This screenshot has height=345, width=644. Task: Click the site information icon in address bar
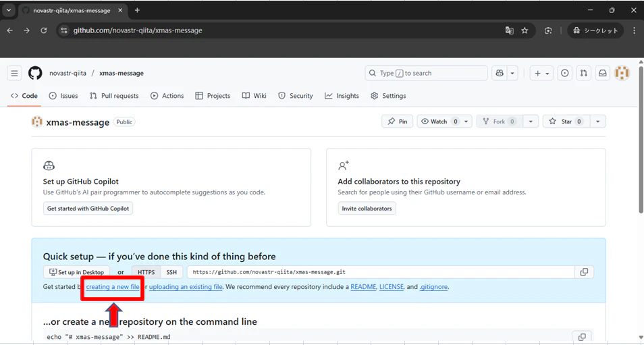[63, 30]
